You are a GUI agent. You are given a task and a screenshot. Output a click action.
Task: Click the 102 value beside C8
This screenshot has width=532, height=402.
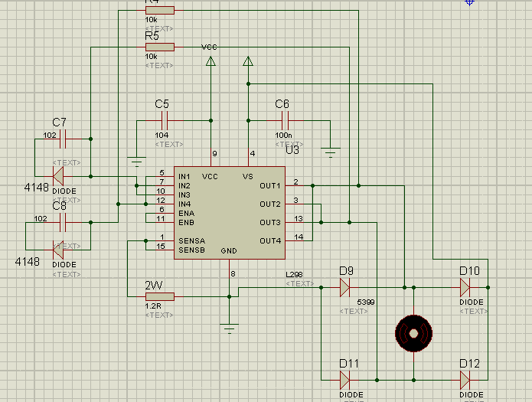point(41,219)
